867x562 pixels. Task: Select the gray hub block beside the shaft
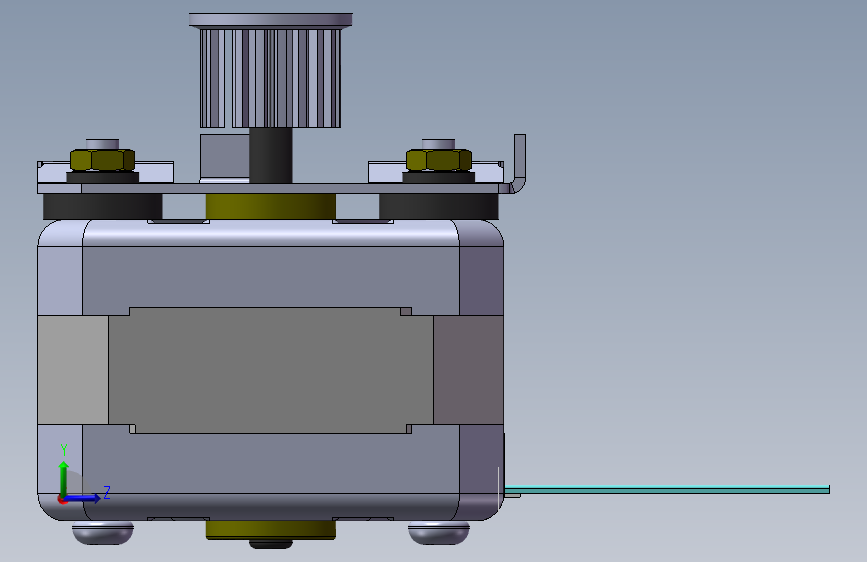pyautogui.click(x=224, y=156)
